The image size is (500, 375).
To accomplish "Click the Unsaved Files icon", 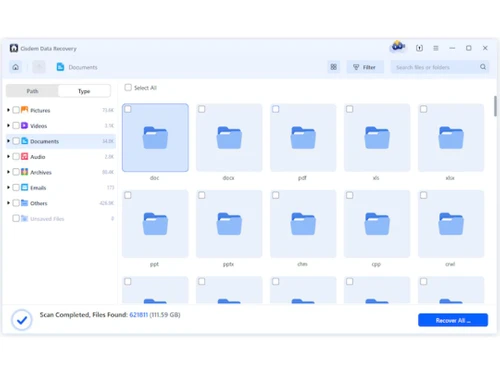I will 25,218.
